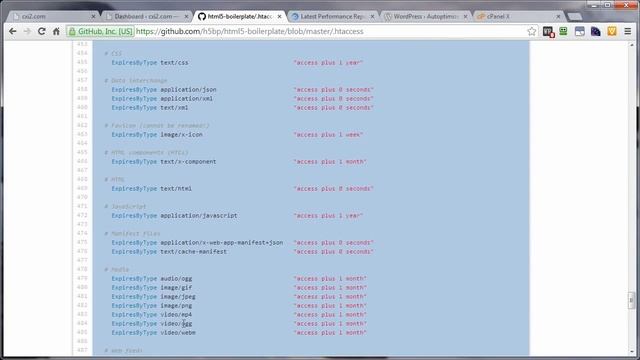Select the html5-boilerplate/.htaccess tab

[x=239, y=17]
